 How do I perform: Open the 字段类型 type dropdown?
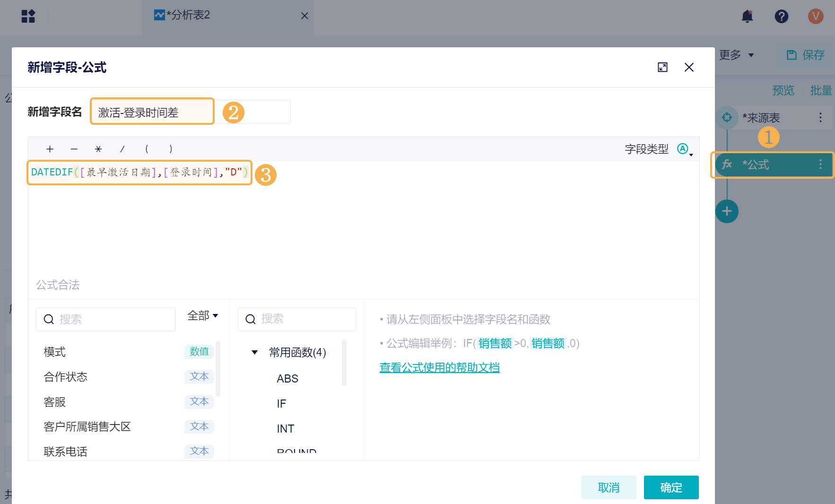[685, 149]
